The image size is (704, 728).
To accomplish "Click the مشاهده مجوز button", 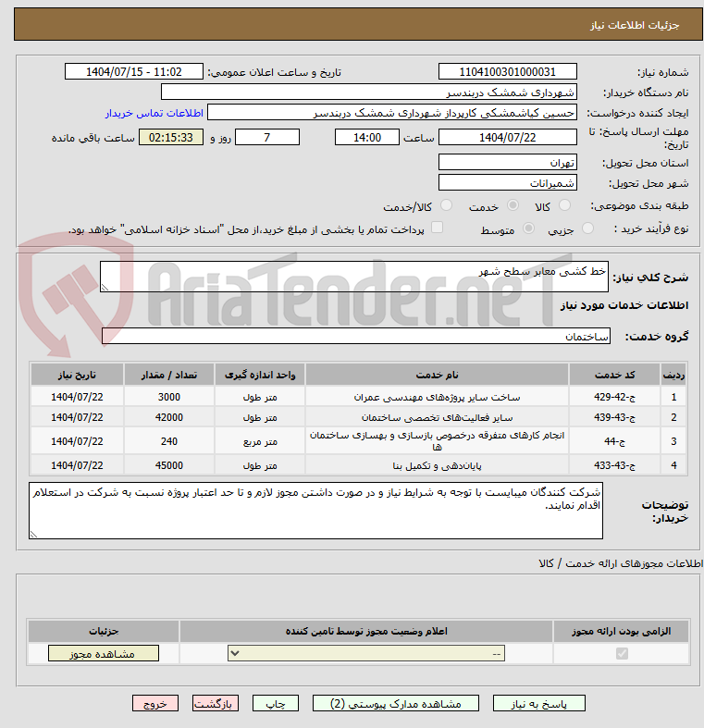I will click(x=104, y=654).
